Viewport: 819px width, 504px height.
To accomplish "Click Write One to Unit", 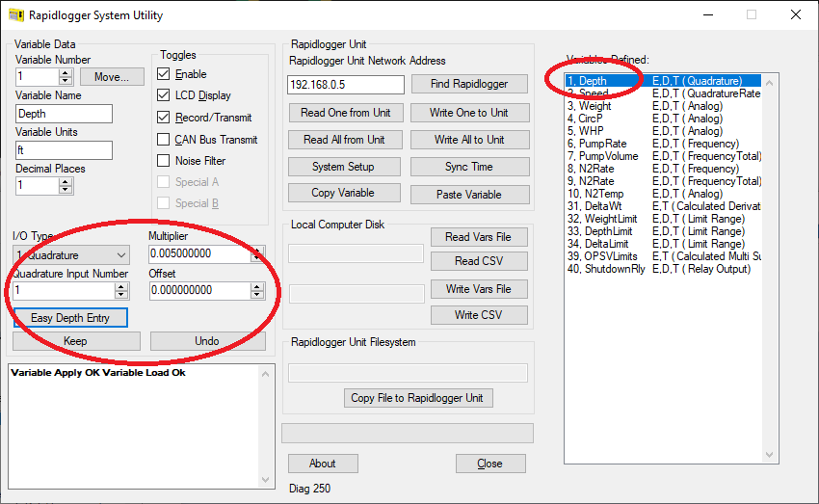I will pos(469,113).
